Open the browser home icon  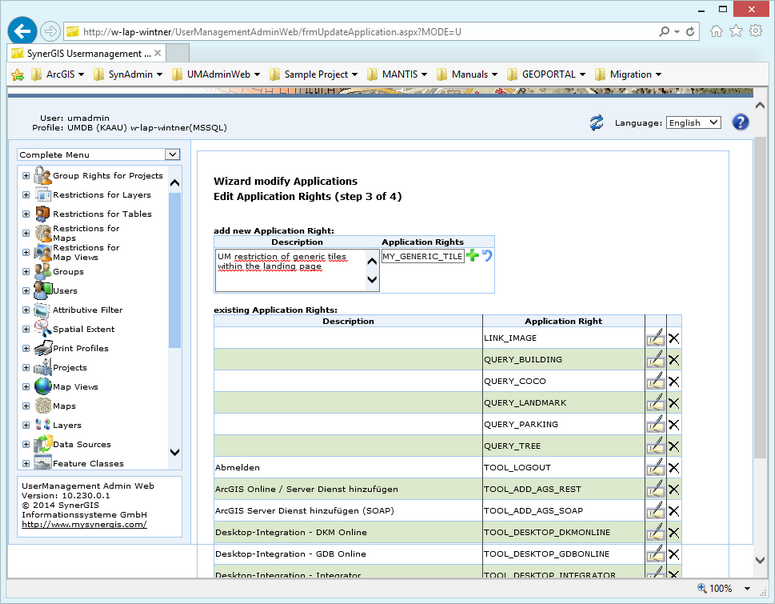[x=716, y=31]
